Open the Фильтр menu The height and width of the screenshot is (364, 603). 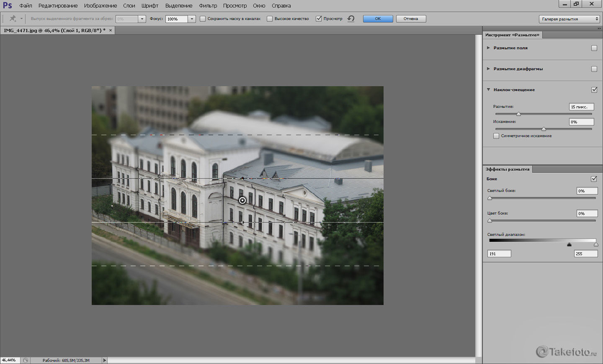click(208, 6)
